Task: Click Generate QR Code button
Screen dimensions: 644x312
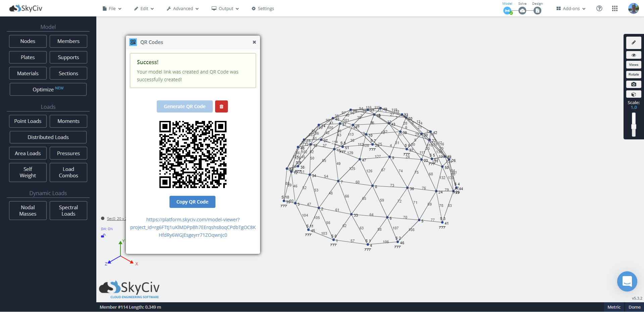Action: point(185,106)
